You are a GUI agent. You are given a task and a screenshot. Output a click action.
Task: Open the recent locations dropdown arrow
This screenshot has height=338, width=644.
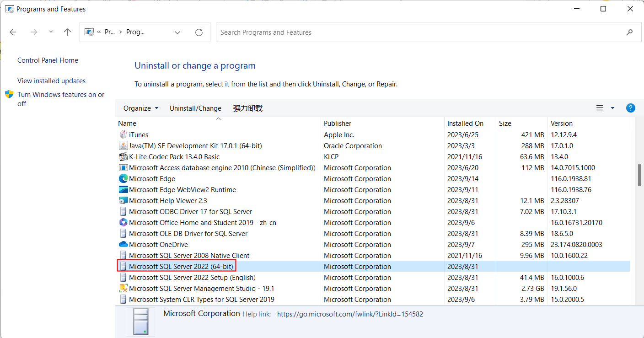click(51, 32)
